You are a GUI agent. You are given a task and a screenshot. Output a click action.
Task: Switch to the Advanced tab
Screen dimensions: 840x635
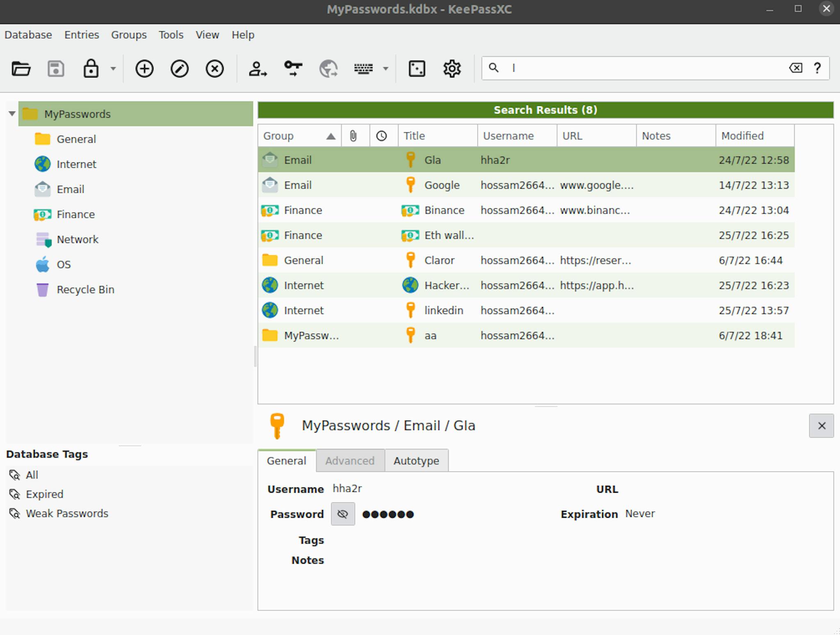349,461
